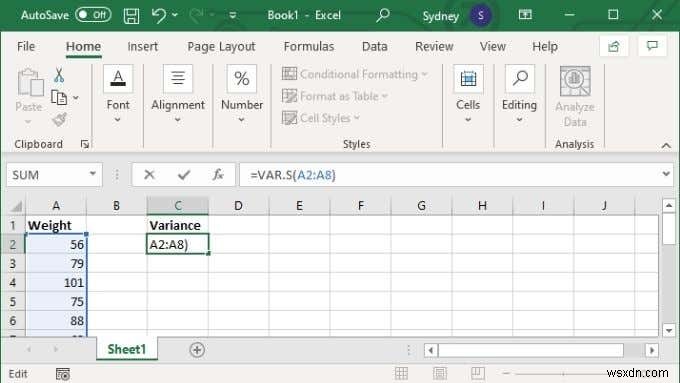Open the Comments icon button
The height and width of the screenshot is (383, 680).
pos(652,46)
